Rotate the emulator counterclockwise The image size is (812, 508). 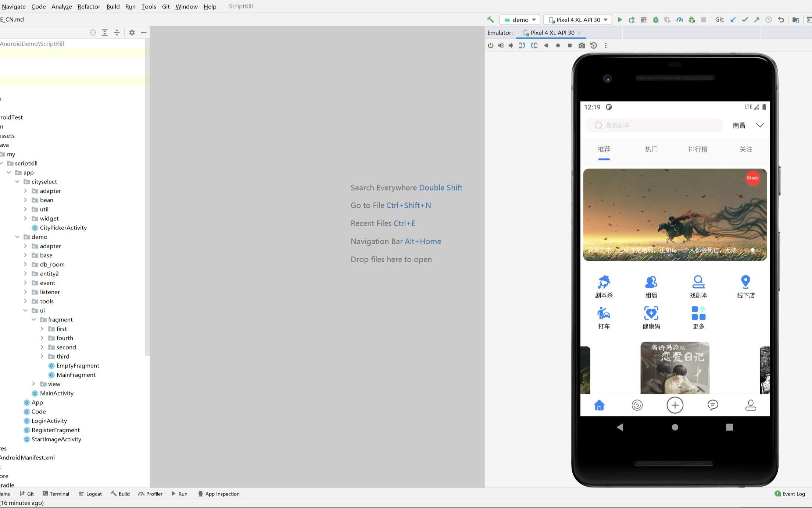click(522, 46)
